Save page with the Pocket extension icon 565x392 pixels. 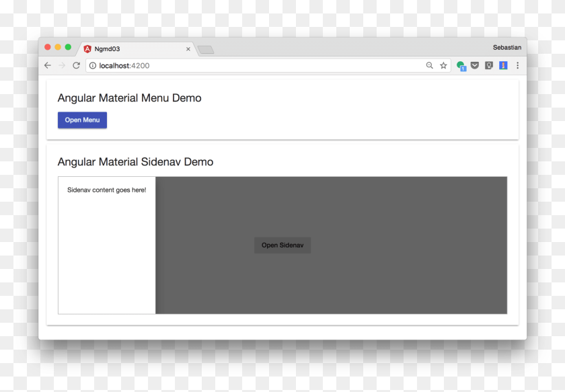point(475,65)
